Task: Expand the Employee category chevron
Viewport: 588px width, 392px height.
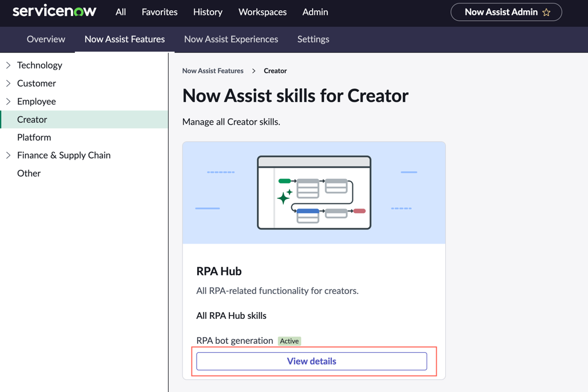Action: click(8, 101)
